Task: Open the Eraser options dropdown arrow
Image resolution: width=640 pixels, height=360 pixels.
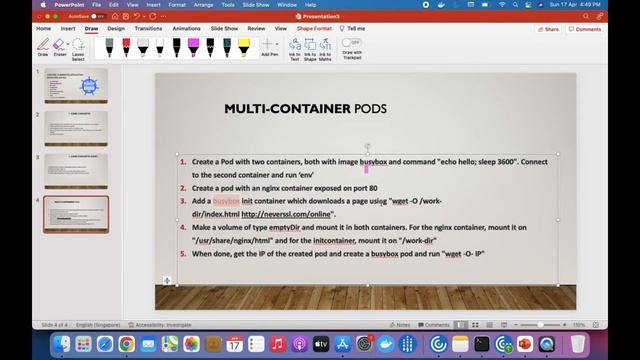Action: (x=68, y=44)
